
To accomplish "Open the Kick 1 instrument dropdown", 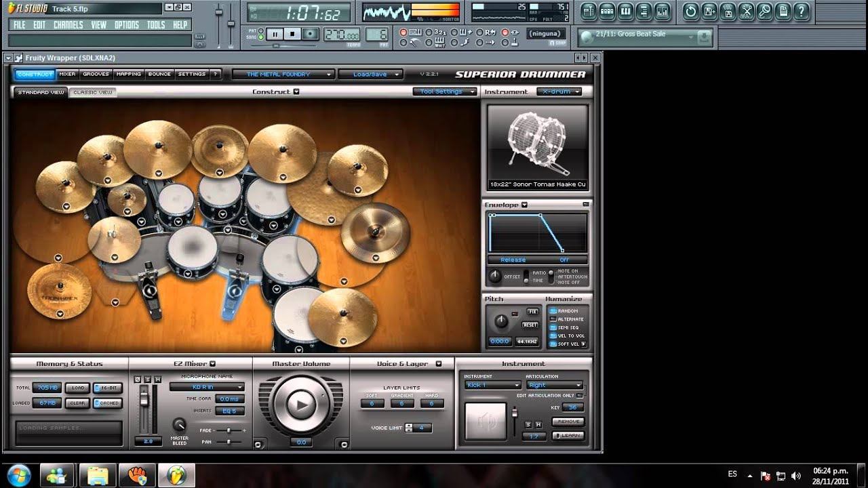I will tap(493, 385).
